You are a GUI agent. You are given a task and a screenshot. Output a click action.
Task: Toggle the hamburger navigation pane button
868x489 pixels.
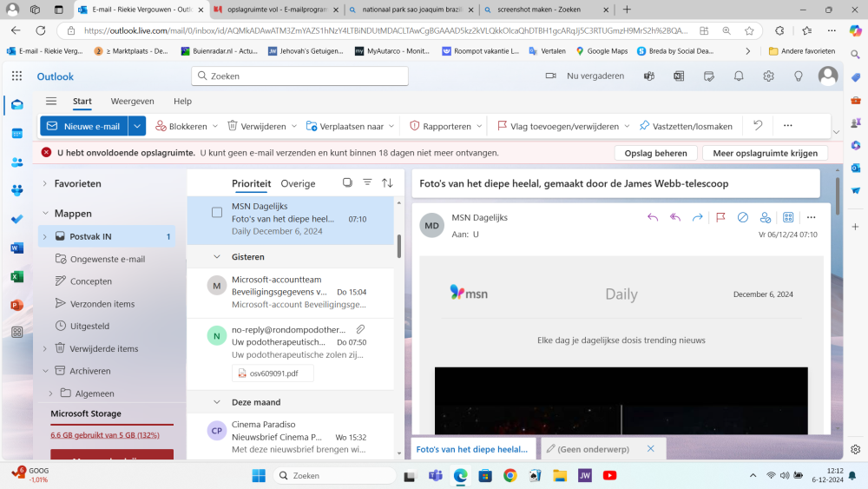[x=51, y=102]
